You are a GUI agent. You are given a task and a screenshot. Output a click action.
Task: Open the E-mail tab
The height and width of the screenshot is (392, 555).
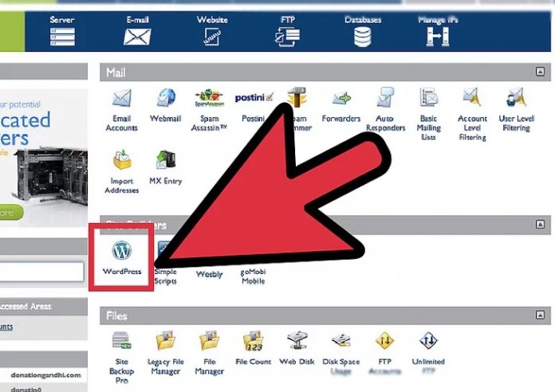(x=136, y=30)
